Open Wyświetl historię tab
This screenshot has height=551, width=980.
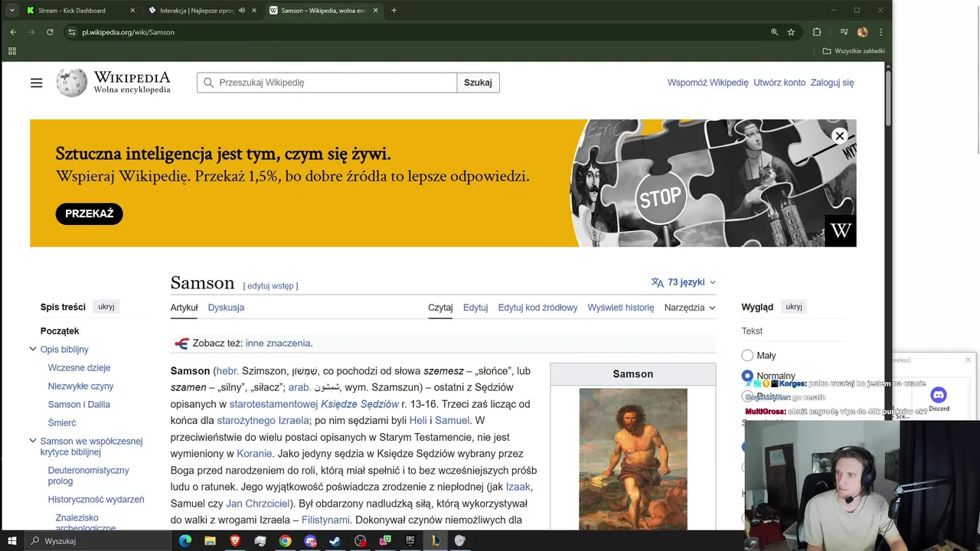(x=621, y=308)
